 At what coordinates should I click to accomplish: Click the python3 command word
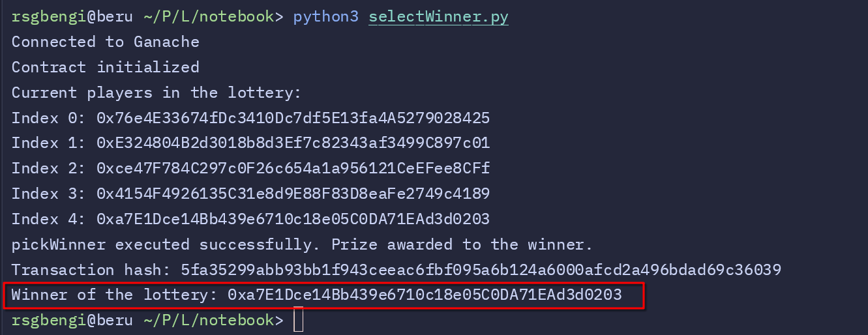[x=325, y=17]
